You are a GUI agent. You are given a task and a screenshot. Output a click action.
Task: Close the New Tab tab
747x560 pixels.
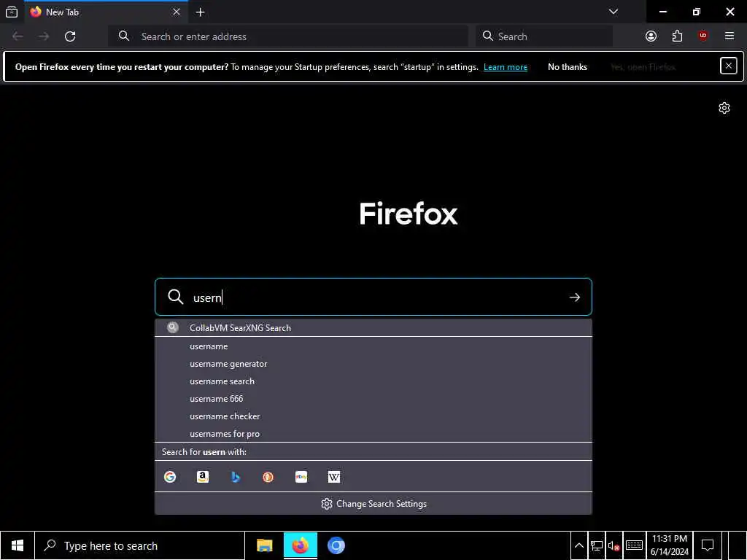click(x=177, y=12)
